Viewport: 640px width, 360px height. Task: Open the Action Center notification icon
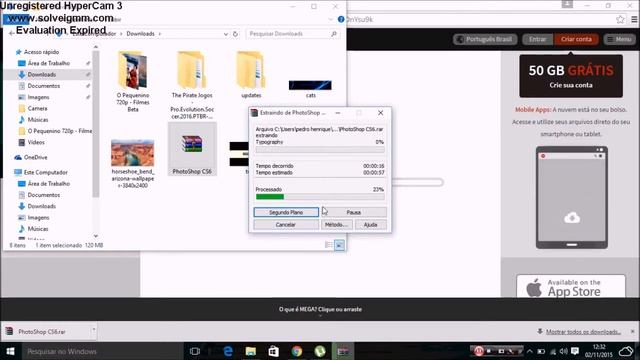pyautogui.click(x=575, y=351)
